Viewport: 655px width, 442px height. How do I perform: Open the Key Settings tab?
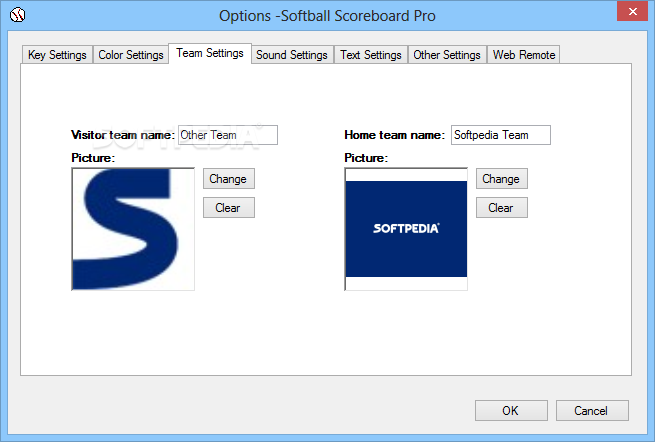(x=57, y=55)
